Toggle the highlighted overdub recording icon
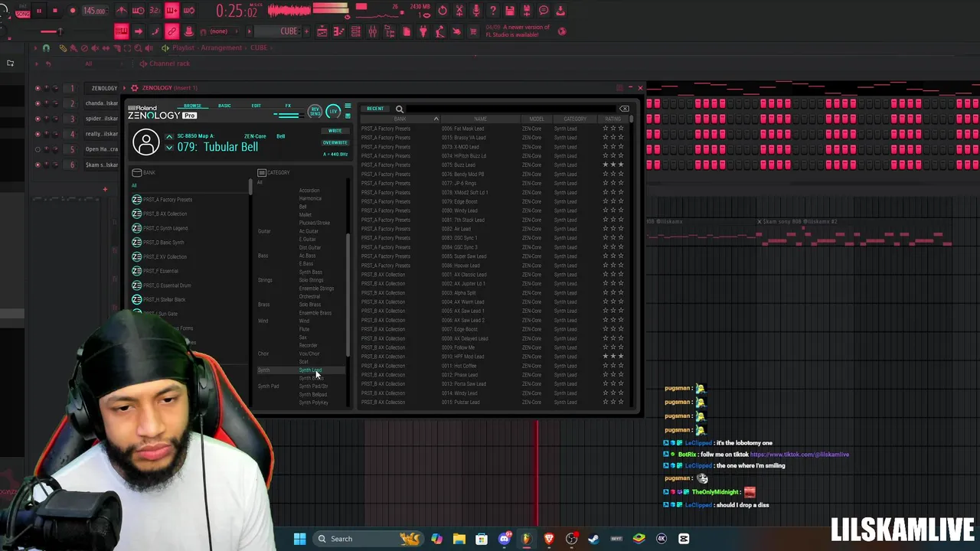The image size is (980, 551). click(172, 11)
